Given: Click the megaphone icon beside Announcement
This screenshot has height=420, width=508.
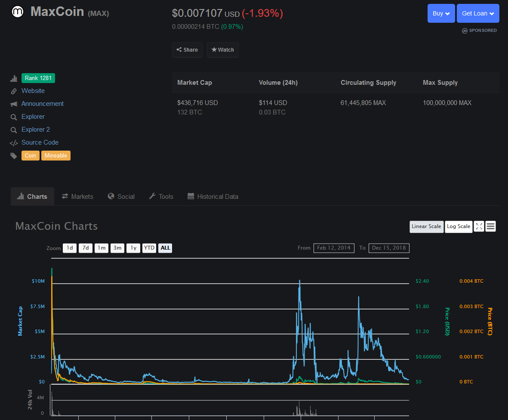Looking at the screenshot, I should 14,104.
